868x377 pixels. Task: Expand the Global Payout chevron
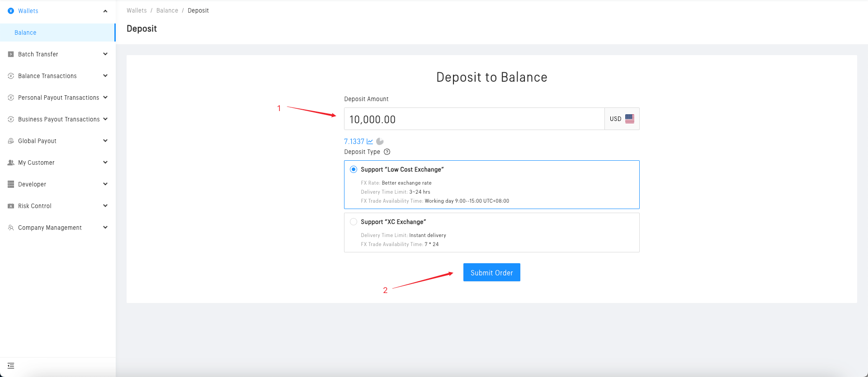tap(105, 141)
